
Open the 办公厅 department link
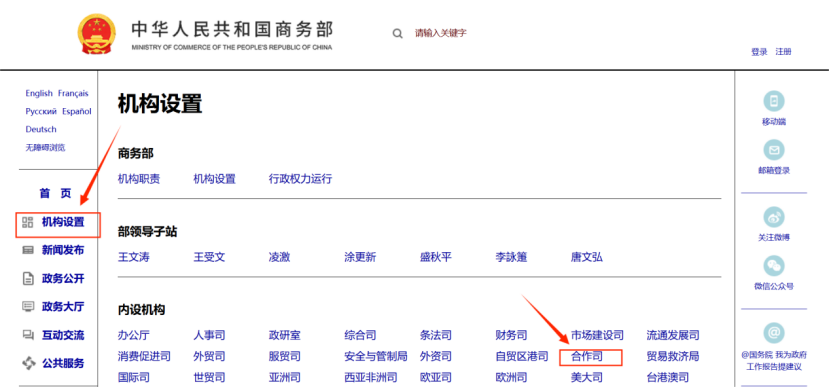click(133, 335)
